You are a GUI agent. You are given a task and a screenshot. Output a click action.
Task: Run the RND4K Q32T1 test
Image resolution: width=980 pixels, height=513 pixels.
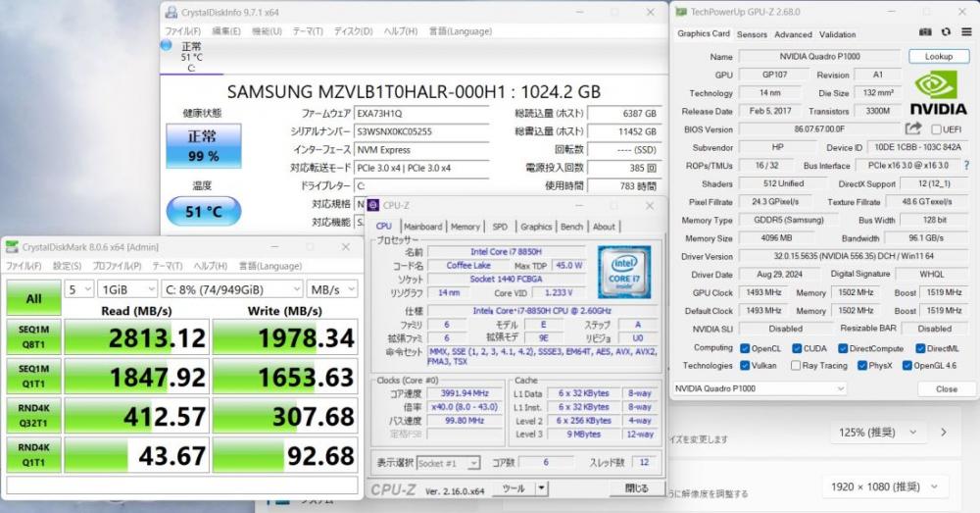pos(33,416)
